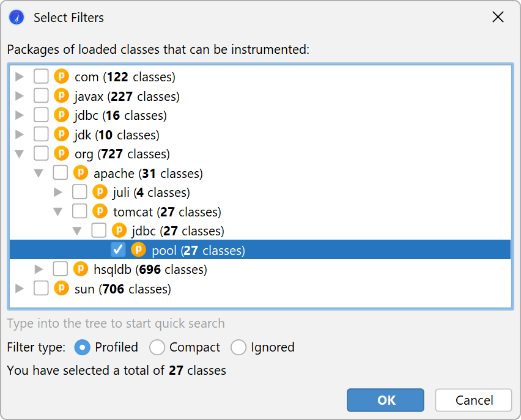The height and width of the screenshot is (420, 521).
Task: Click the juli package icon
Action: [x=100, y=193]
